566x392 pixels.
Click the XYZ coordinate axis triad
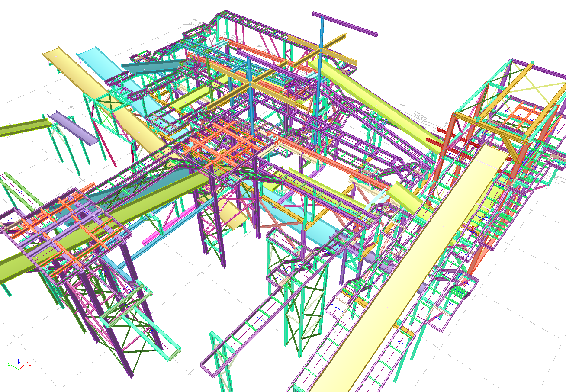coord(19,364)
